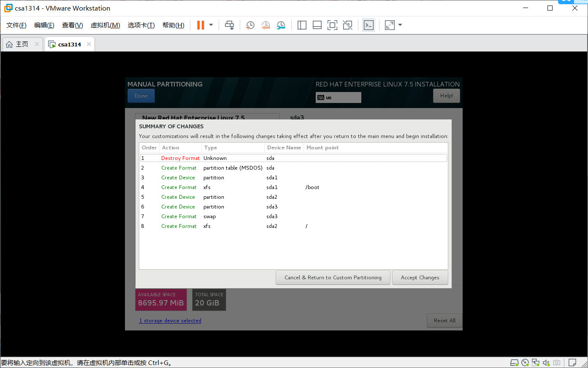This screenshot has width=588, height=368.
Task: Select row 6 Create Device sda3
Action: pyautogui.click(x=293, y=207)
